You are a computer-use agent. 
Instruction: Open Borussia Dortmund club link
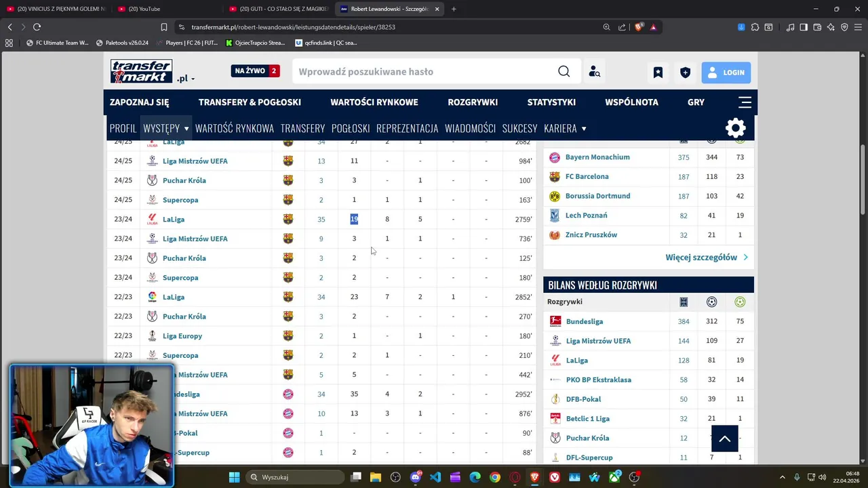[x=597, y=196]
